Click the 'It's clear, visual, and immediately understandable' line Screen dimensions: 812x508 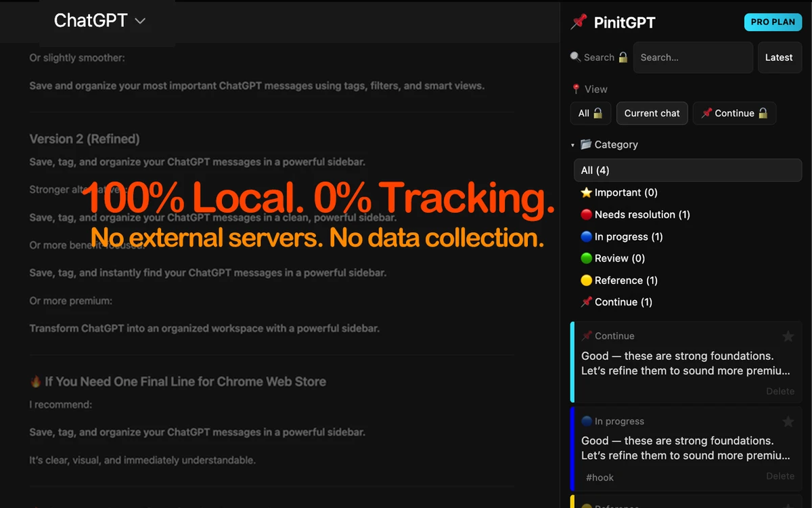142,460
